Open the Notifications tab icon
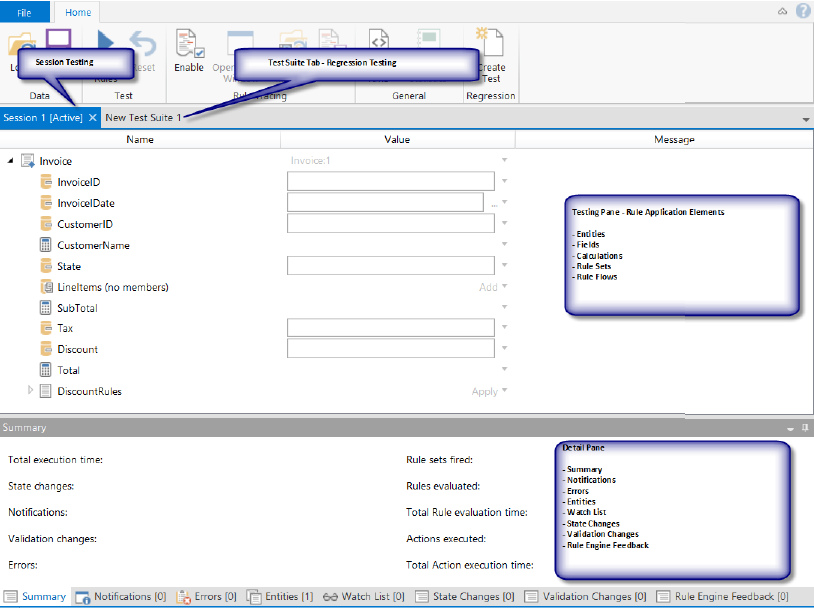814x608 pixels. 82,597
